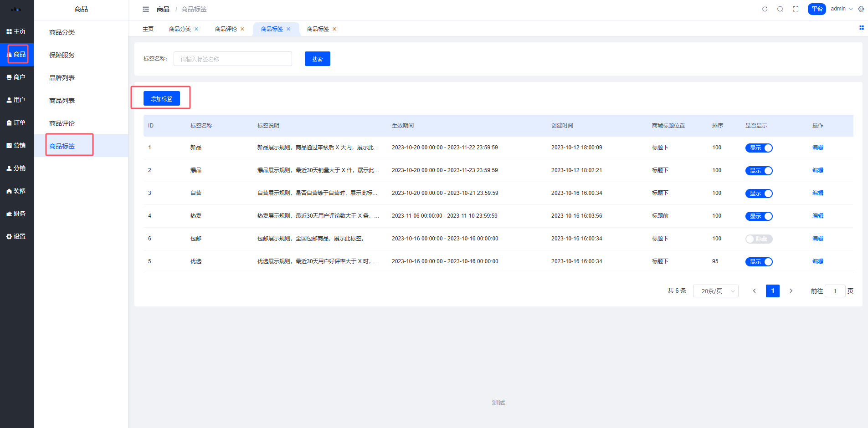Go to next page arrow
The width and height of the screenshot is (868, 428).
coord(791,291)
